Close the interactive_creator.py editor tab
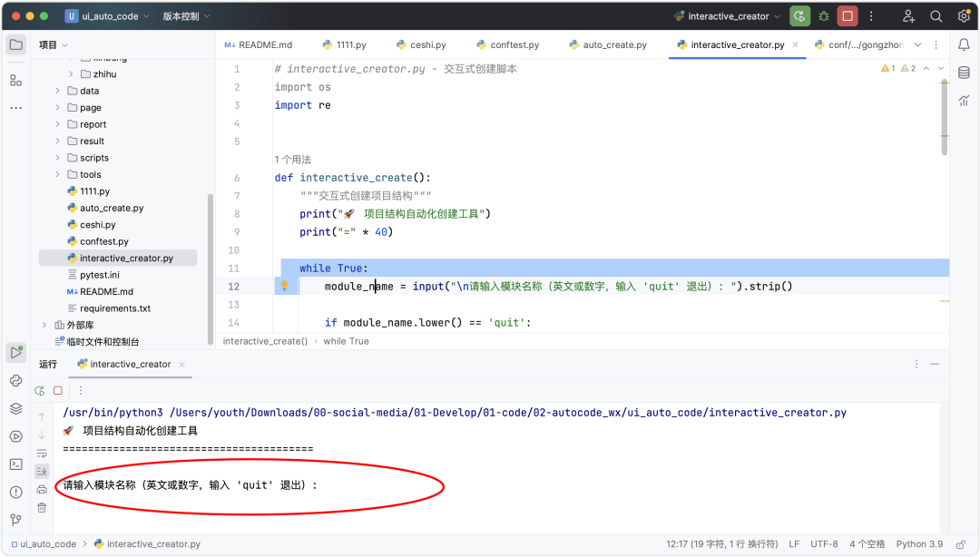The image size is (980, 557). point(795,44)
